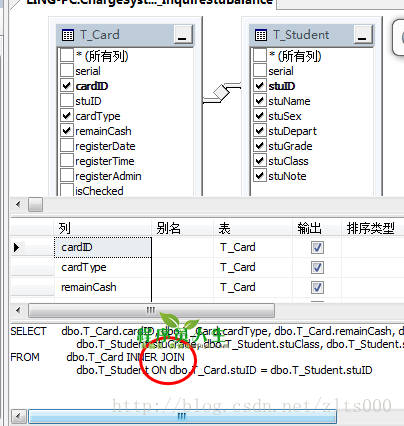Viewport: 404px width, 426px height.
Task: Uncheck stuNote in the T_Student table
Action: point(260,175)
